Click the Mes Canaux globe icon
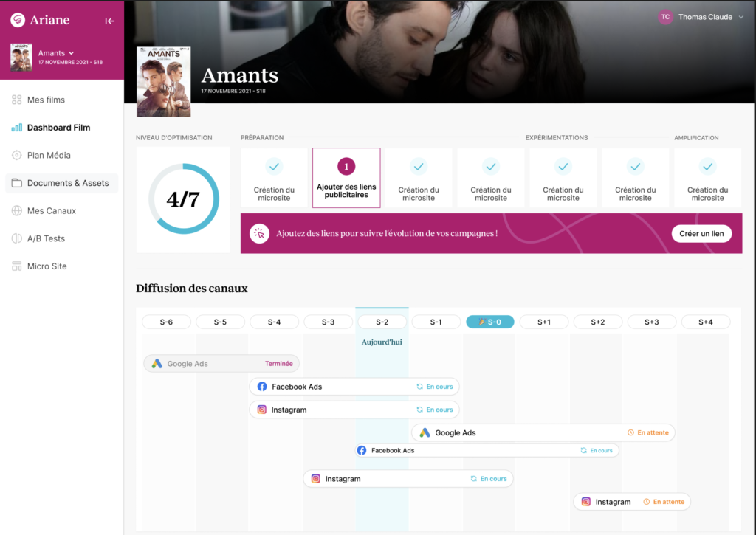The width and height of the screenshot is (756, 535). [x=17, y=210]
